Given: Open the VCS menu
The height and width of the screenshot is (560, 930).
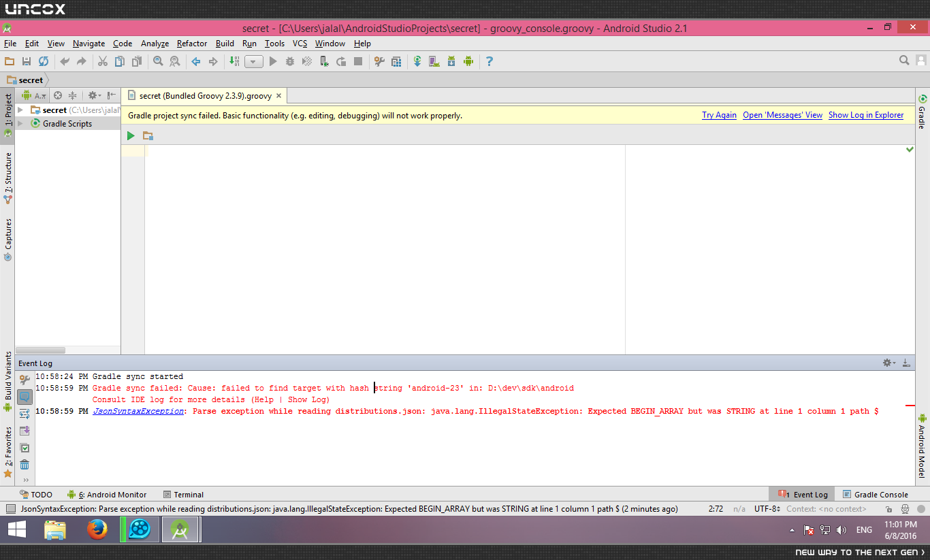Looking at the screenshot, I should click(300, 44).
